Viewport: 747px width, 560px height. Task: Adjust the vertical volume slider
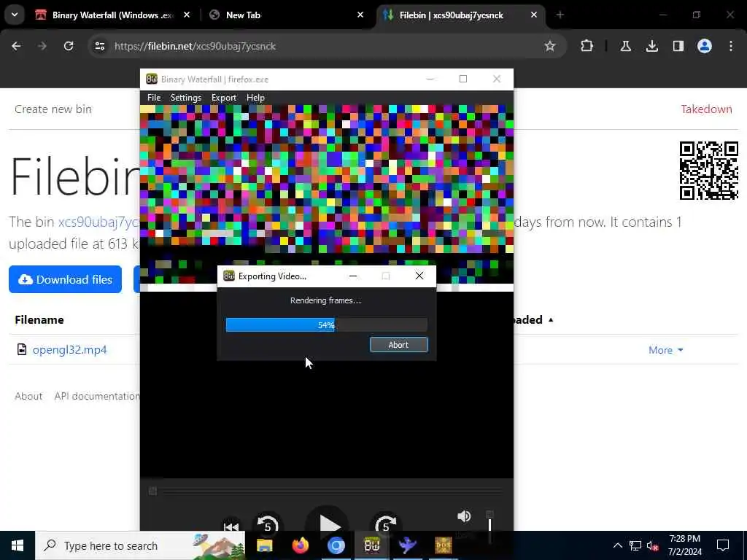(x=489, y=522)
